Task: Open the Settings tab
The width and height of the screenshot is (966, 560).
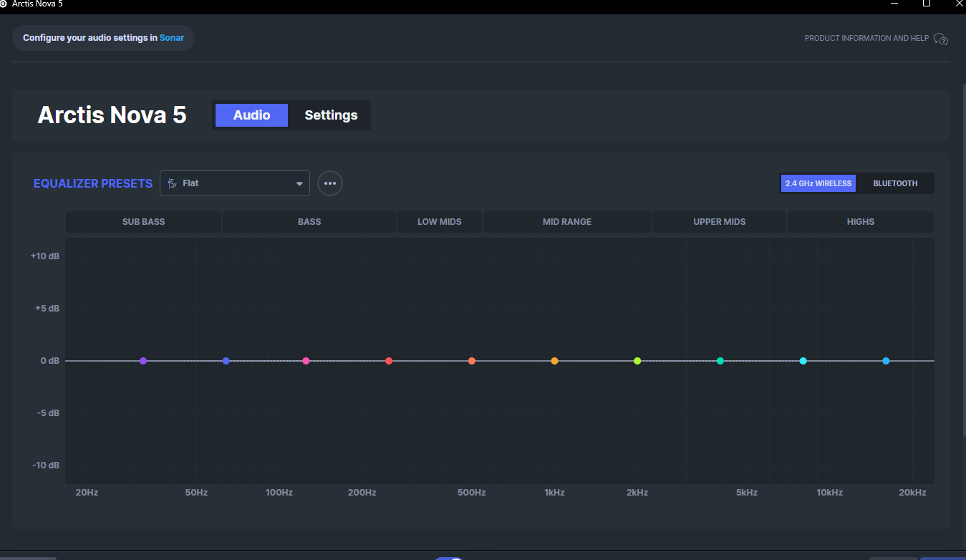Action: coord(331,115)
